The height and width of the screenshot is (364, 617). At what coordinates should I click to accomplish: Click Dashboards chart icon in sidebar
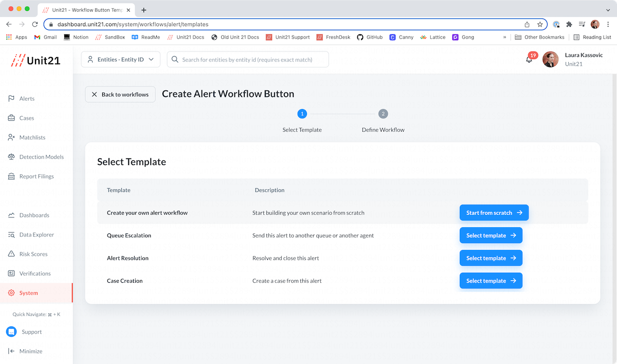tap(11, 215)
